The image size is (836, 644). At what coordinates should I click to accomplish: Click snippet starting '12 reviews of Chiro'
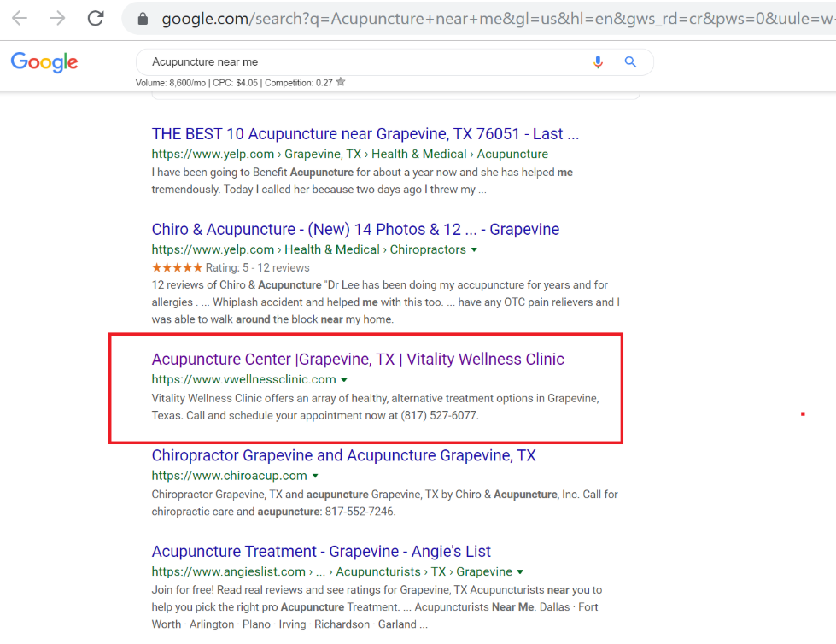[x=385, y=302]
